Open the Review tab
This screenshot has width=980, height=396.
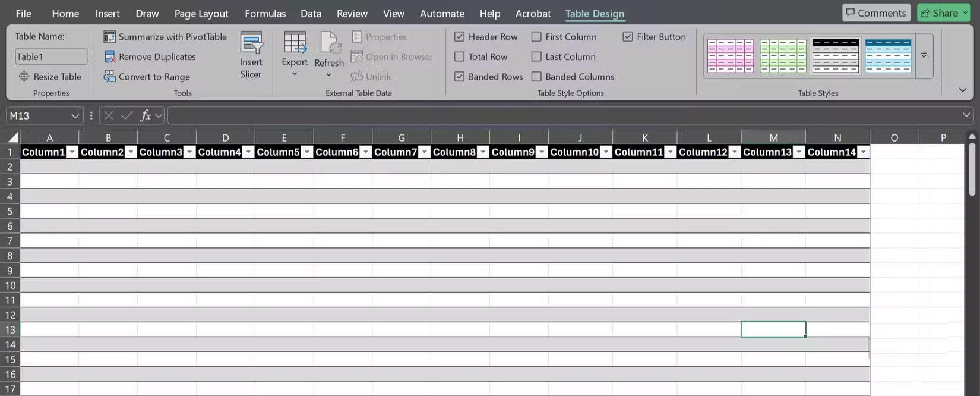click(x=352, y=13)
